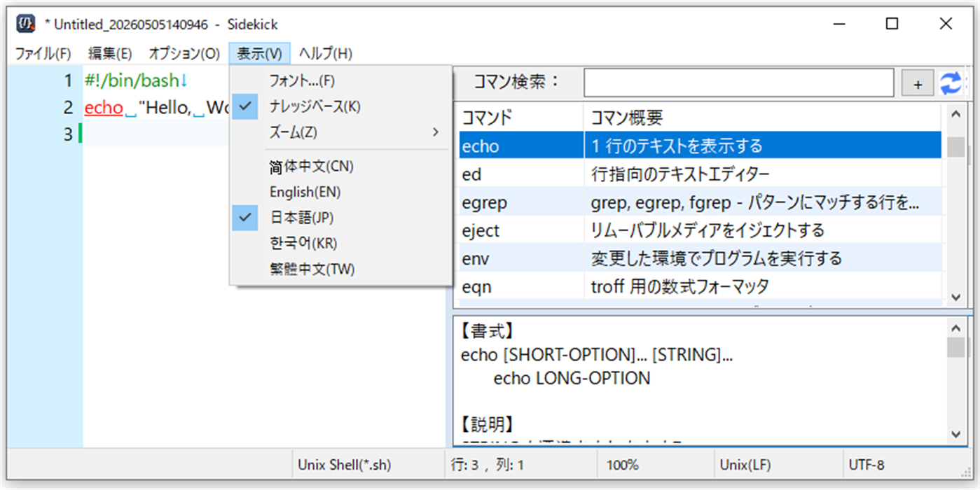Image resolution: width=980 pixels, height=490 pixels.
Task: Click the Sidekick app icon in title bar
Action: 27,24
